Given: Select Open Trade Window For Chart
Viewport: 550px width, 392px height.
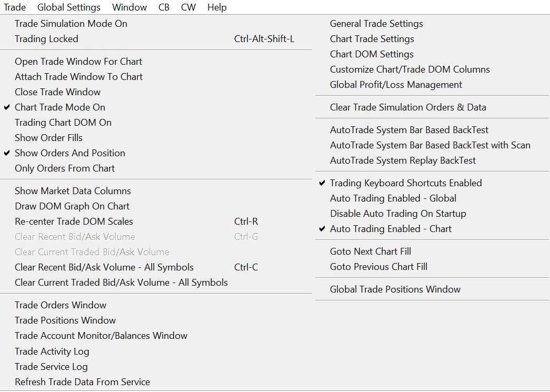Looking at the screenshot, I should pos(78,62).
